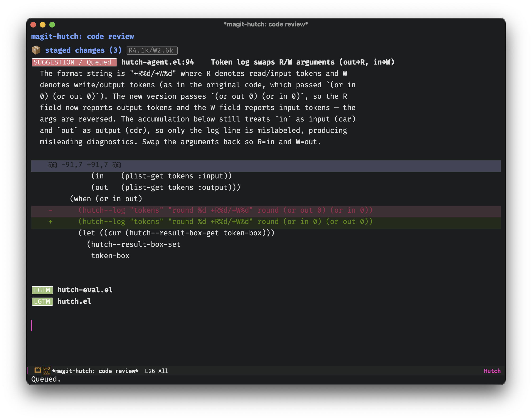Collapse the staged changes (3) section

(x=83, y=50)
